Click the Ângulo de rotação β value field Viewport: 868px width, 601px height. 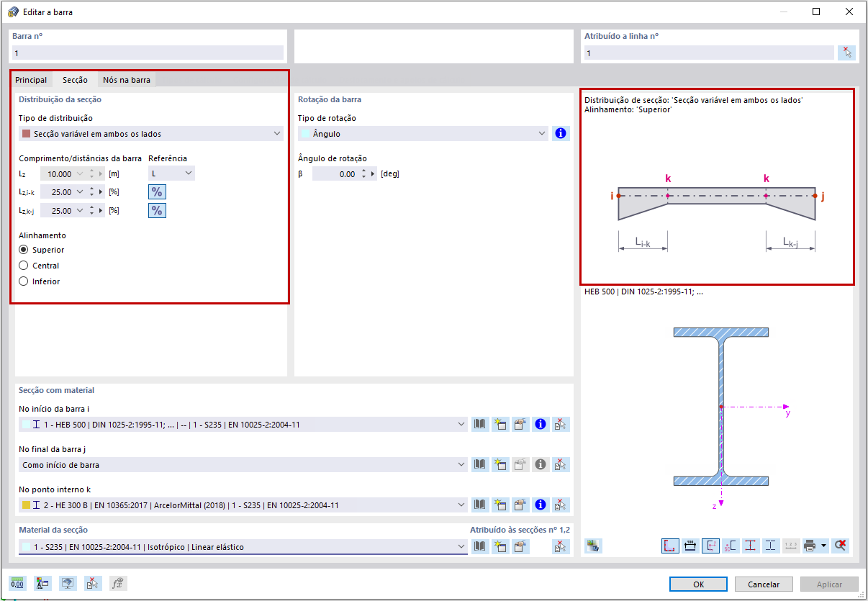click(335, 174)
